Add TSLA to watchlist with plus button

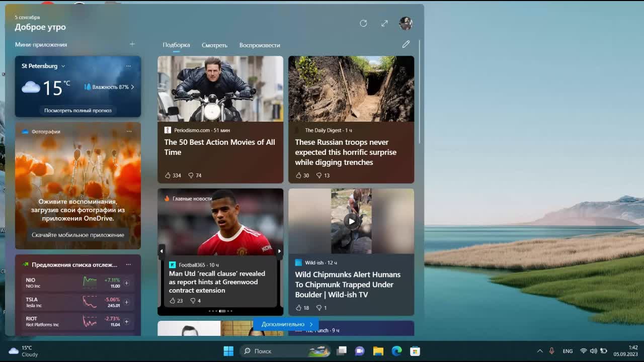tap(126, 302)
